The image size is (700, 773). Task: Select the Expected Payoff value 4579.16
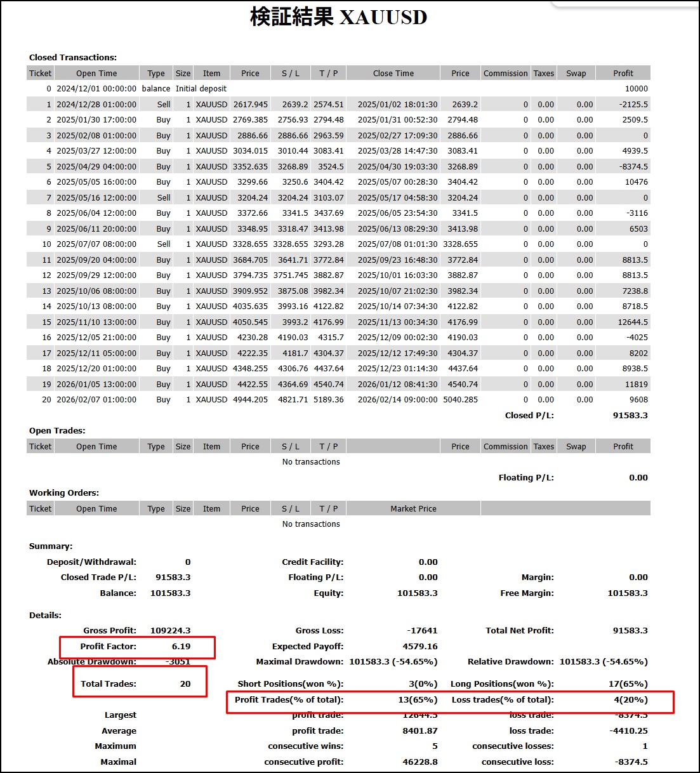point(419,647)
